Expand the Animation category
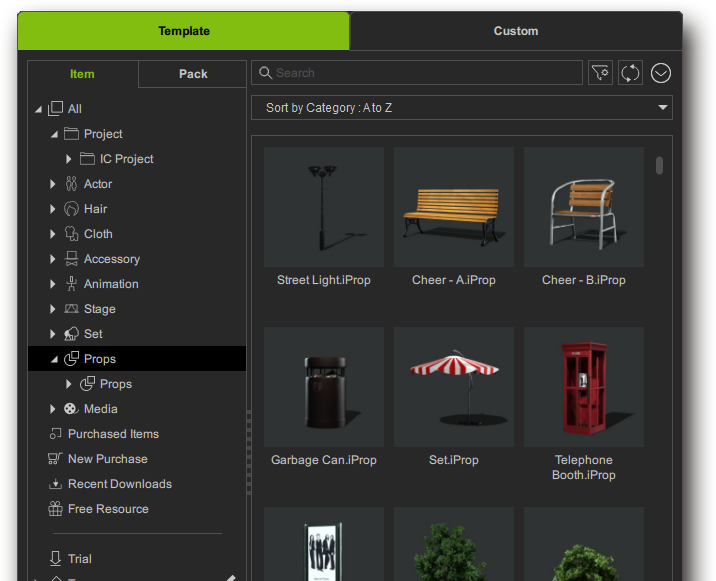This screenshot has width=716, height=581. pyautogui.click(x=53, y=284)
